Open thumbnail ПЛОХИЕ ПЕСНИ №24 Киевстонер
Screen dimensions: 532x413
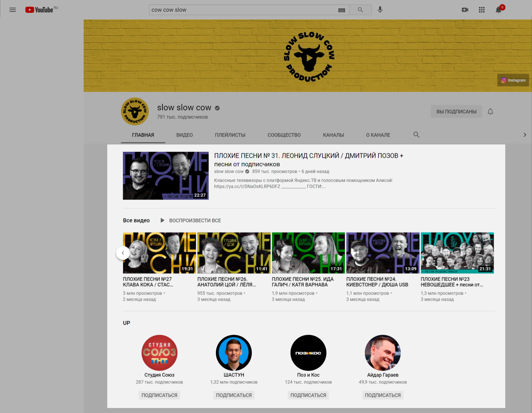coord(383,253)
